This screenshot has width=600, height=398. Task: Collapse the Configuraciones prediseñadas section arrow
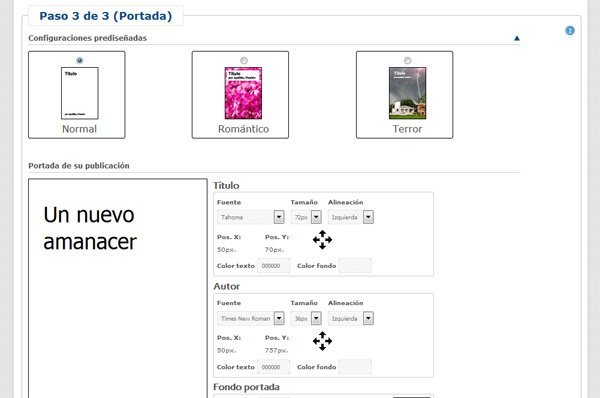coord(517,38)
